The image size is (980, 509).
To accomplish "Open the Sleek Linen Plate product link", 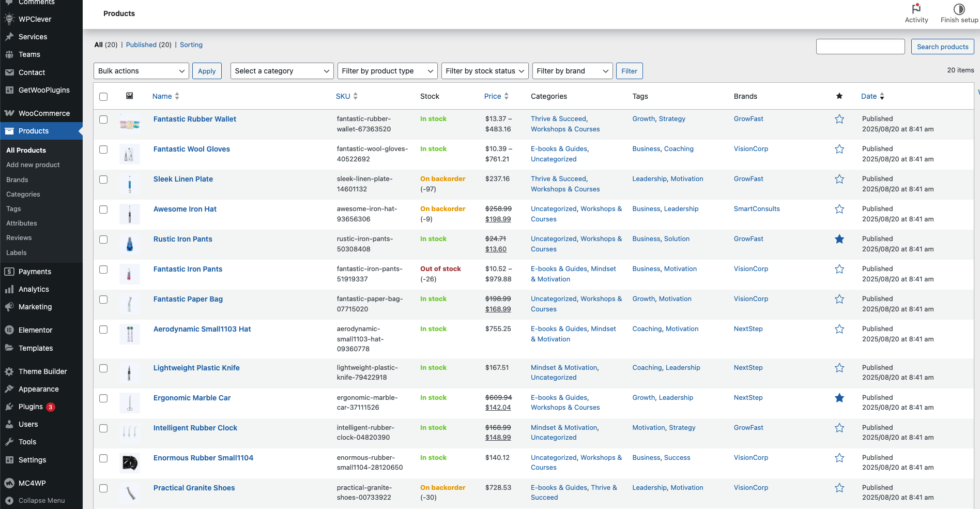I will pos(183,179).
